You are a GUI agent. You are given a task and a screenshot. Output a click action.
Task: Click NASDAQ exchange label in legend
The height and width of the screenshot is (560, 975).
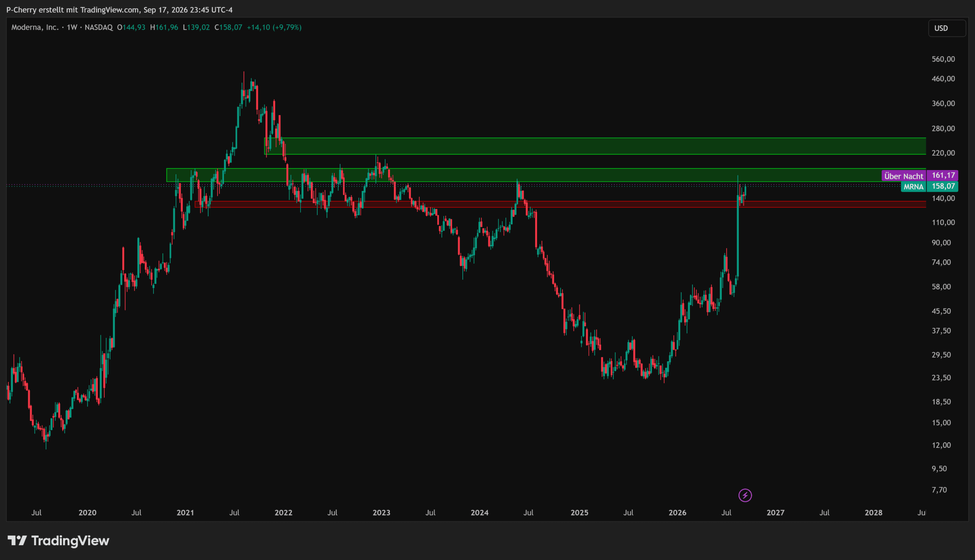point(99,27)
